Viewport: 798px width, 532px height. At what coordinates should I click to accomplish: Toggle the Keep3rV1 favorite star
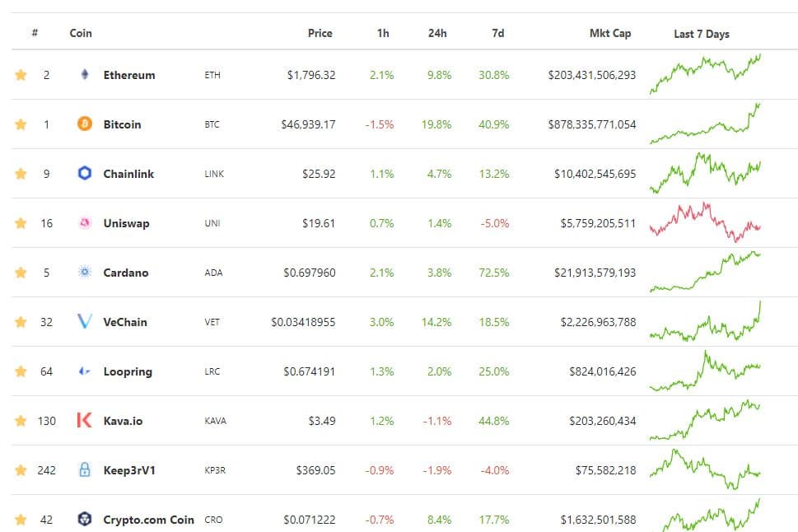[21, 470]
